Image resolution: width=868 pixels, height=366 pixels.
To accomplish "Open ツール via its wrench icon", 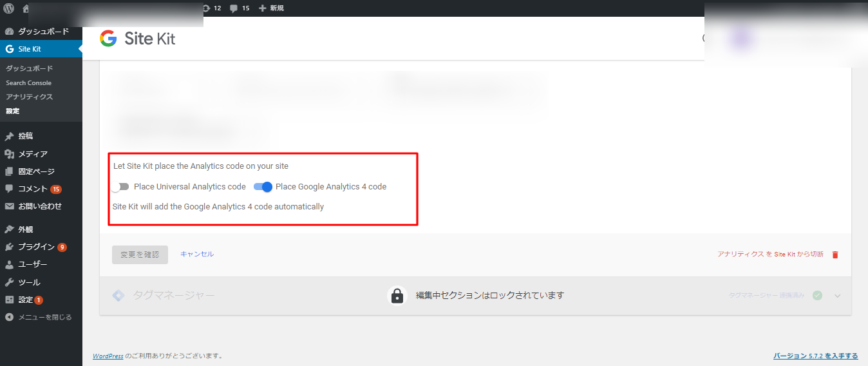I will (9, 282).
